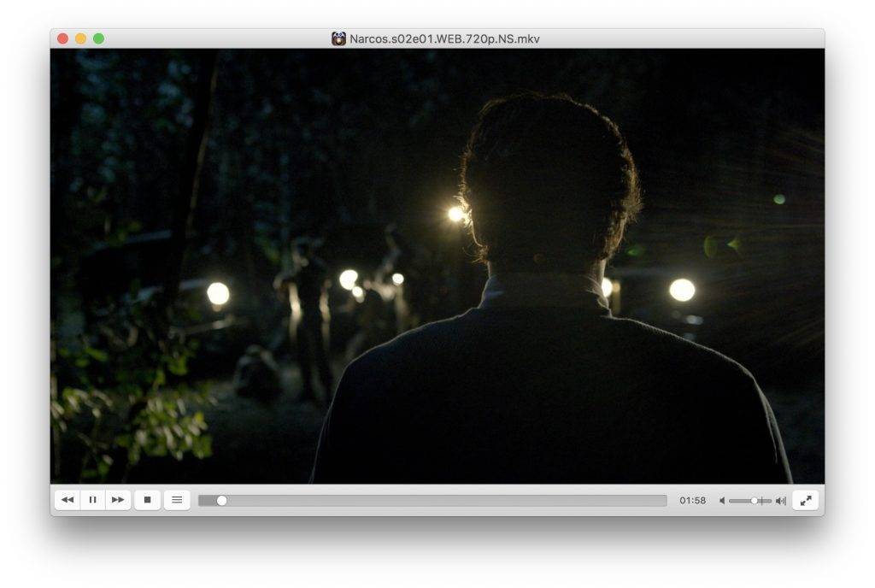Click the rewind button
875x588 pixels.
click(68, 500)
